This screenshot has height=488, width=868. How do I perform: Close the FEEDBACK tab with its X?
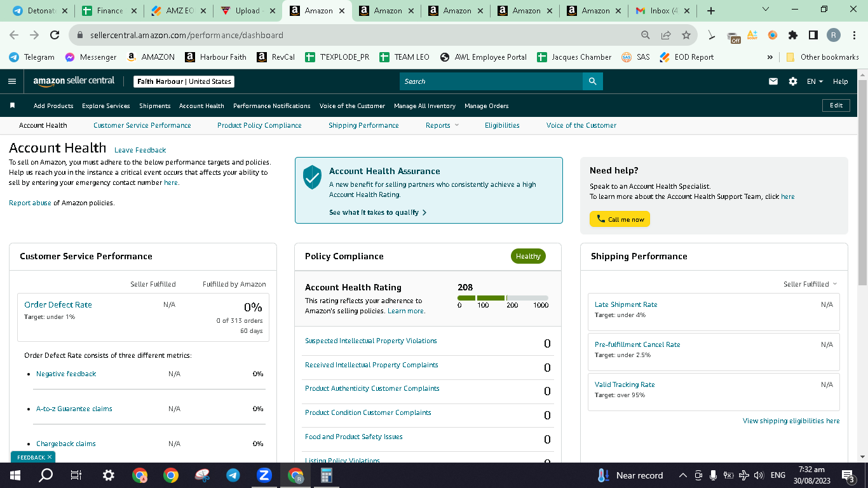pos(50,457)
